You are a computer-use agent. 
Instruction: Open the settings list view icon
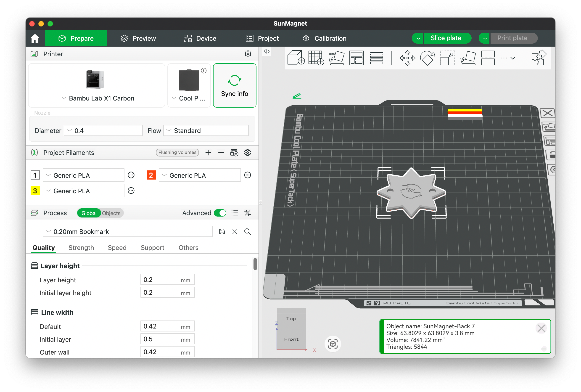pyautogui.click(x=234, y=213)
